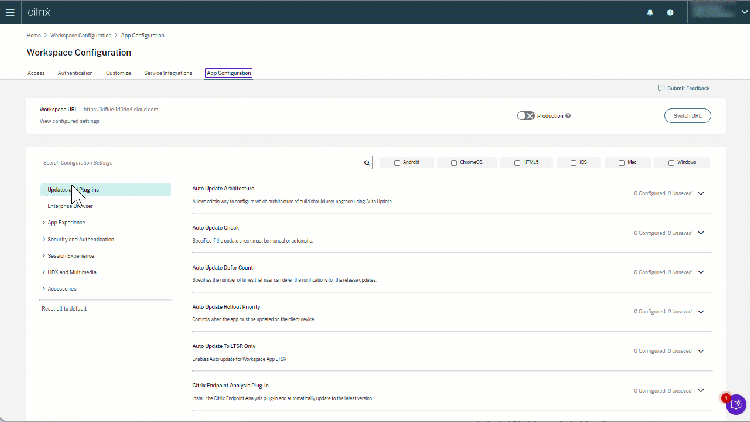The height and width of the screenshot is (422, 750).
Task: Switch to the Customize tab
Action: (x=119, y=73)
